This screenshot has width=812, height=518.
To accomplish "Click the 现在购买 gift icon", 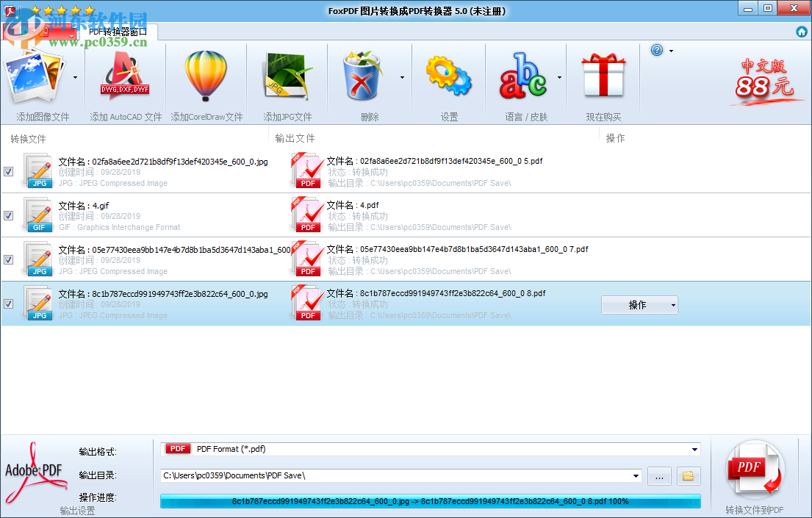I will [603, 76].
